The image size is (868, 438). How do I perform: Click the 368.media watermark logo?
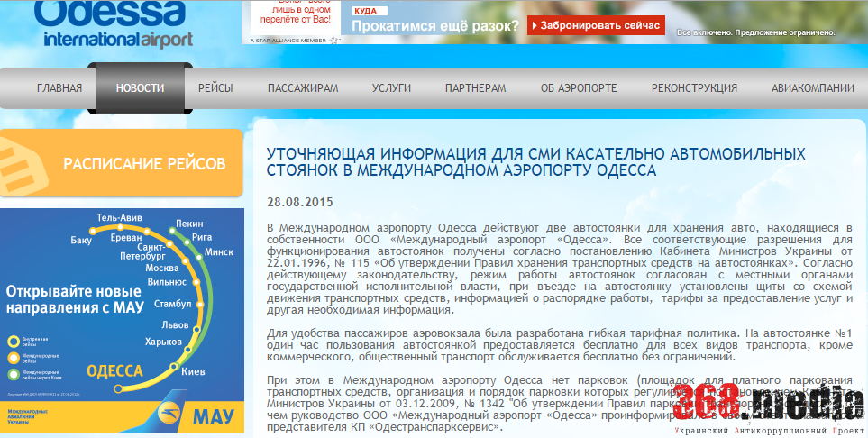(766, 400)
